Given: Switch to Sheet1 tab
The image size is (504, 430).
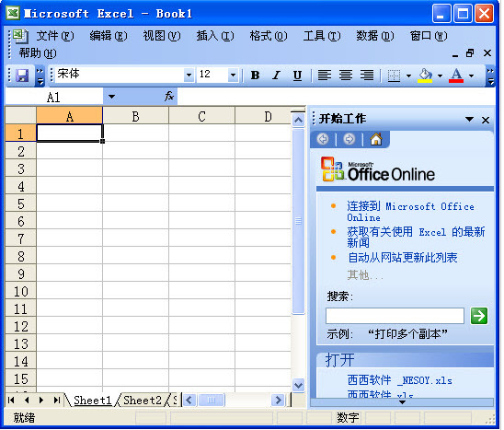Looking at the screenshot, I should (x=92, y=401).
